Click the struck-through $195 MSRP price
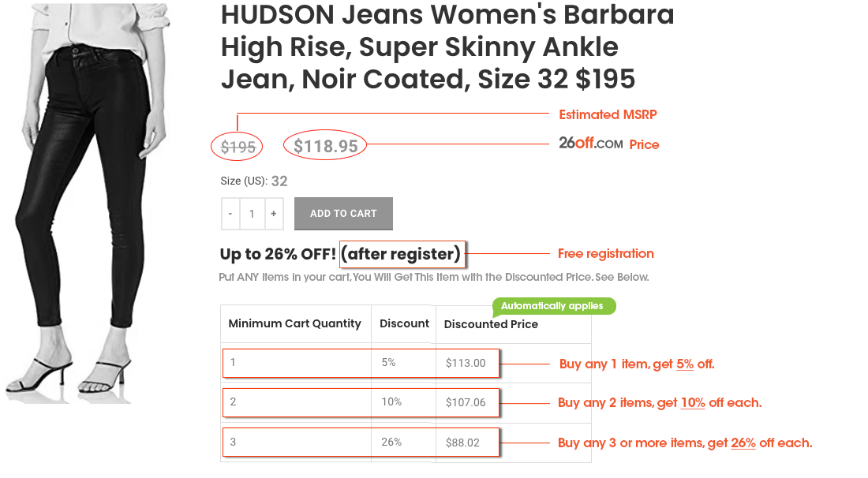The height and width of the screenshot is (478, 868). (238, 147)
